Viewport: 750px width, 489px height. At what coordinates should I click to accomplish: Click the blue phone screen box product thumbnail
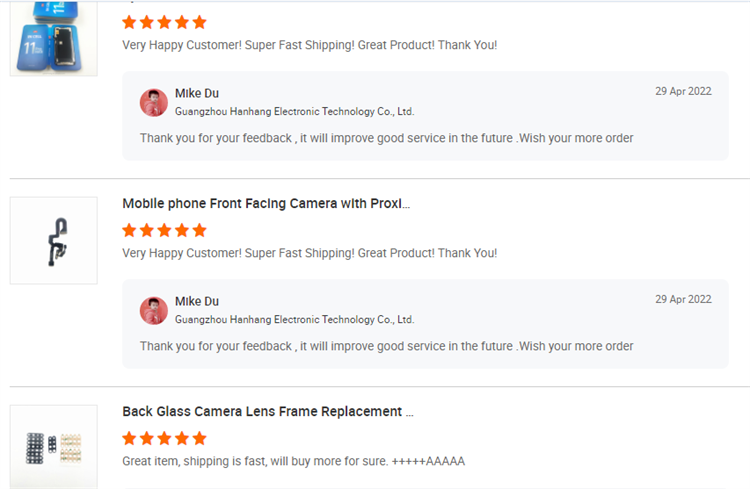[53, 38]
